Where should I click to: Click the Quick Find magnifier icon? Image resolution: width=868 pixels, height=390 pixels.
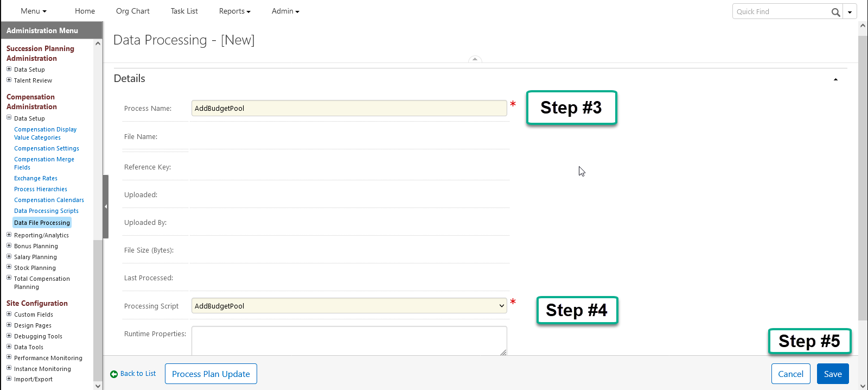[x=835, y=12]
